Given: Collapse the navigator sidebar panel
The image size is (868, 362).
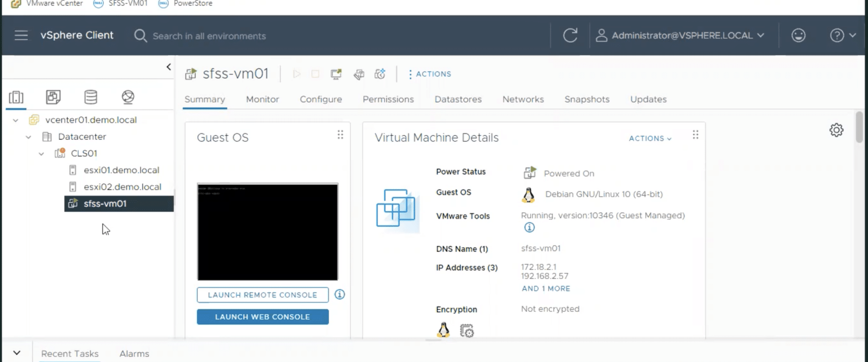Looking at the screenshot, I should (169, 67).
